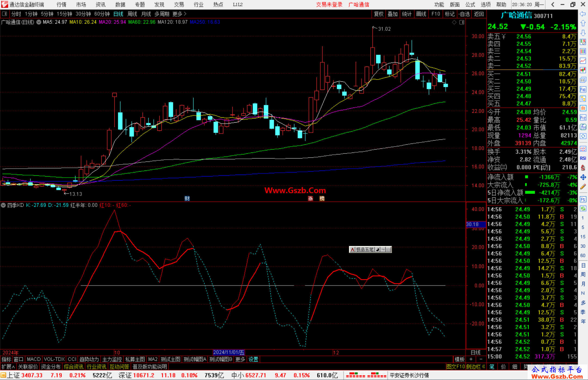Open the 卖五 yen dropdown marker
Viewport: 588px width, 380px height.
click(x=504, y=37)
